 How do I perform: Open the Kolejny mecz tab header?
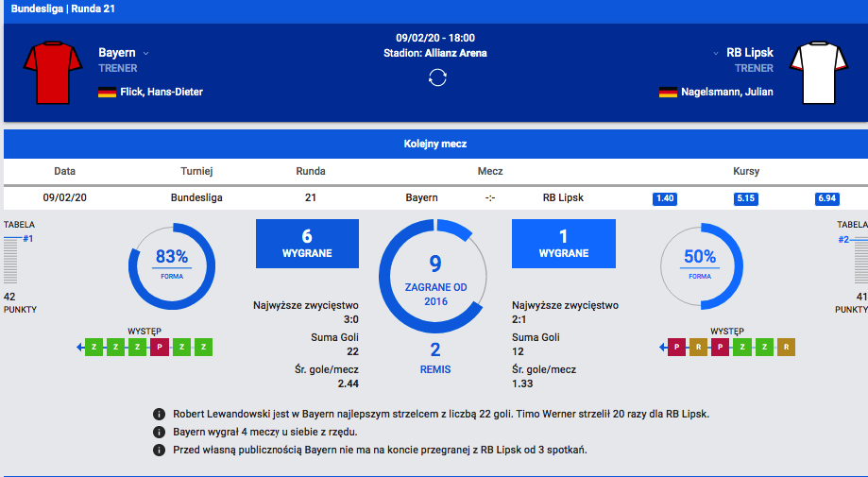coord(434,145)
